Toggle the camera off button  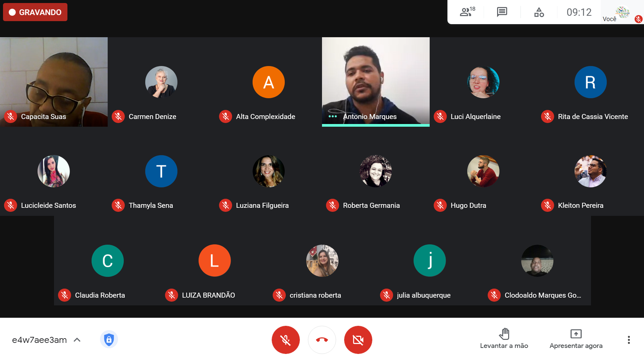[358, 340]
